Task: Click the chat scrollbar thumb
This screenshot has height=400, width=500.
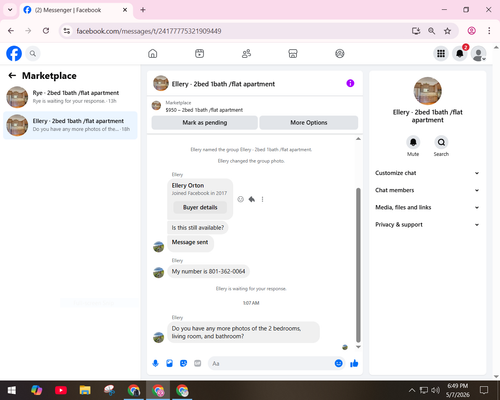Action: tap(358, 265)
